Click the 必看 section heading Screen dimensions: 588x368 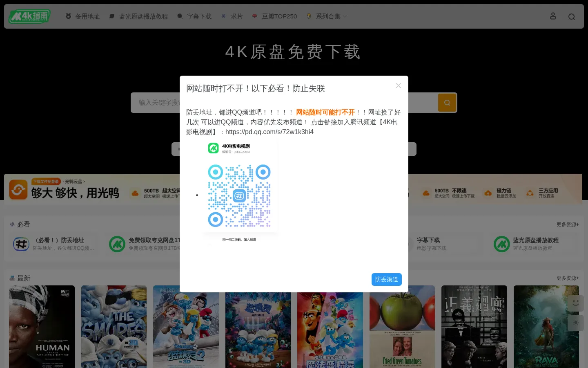pyautogui.click(x=24, y=224)
